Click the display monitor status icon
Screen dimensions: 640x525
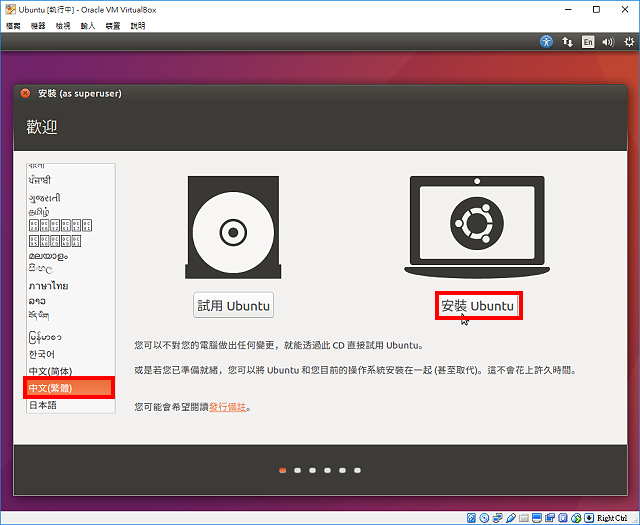[537, 518]
